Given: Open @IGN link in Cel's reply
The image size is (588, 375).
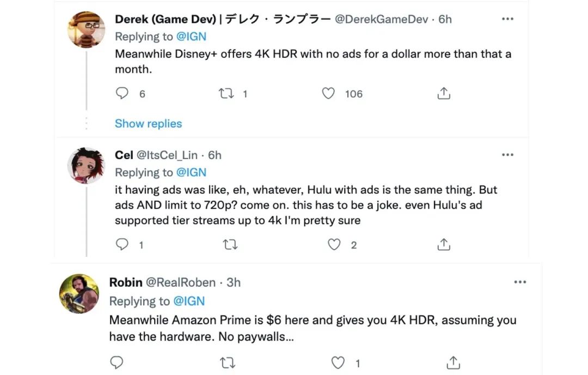Looking at the screenshot, I should (x=191, y=172).
